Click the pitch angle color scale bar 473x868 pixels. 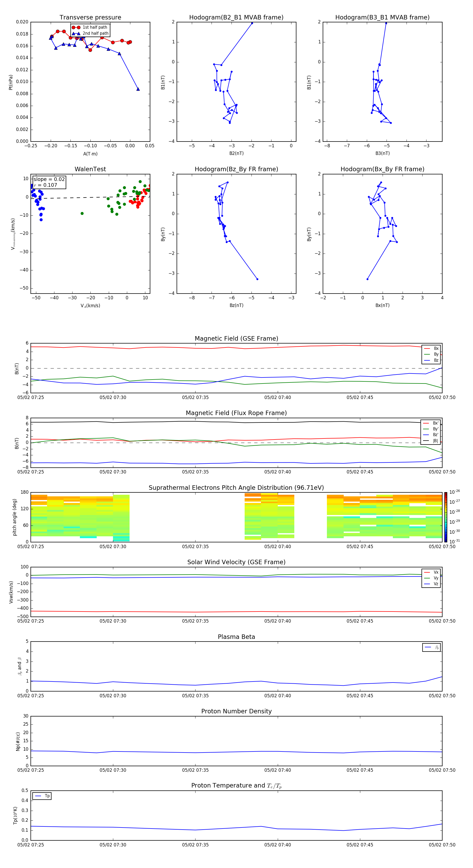click(446, 517)
